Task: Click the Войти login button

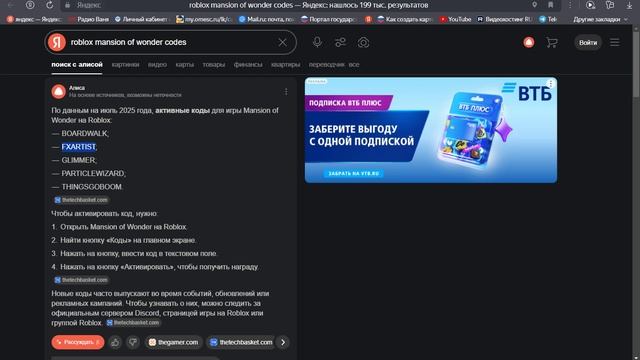Action: tap(588, 42)
